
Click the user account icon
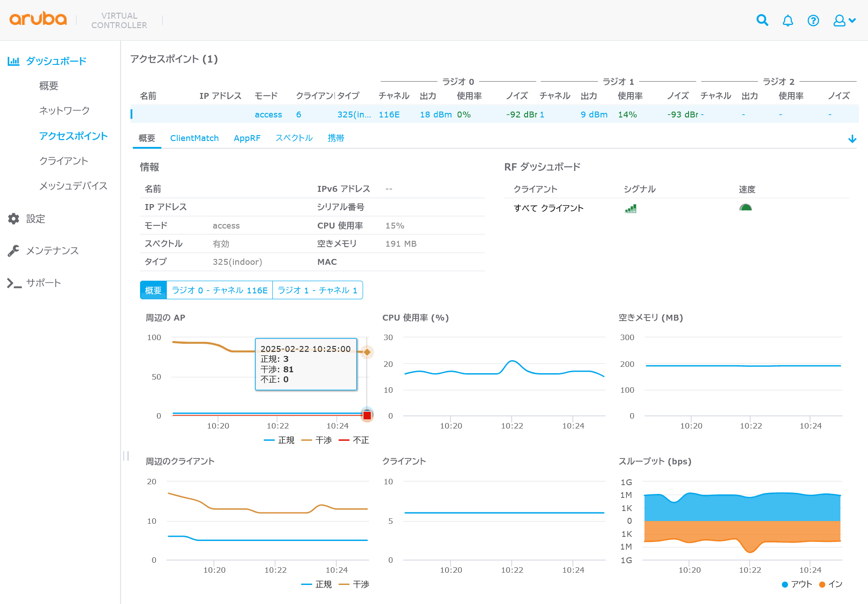point(839,20)
